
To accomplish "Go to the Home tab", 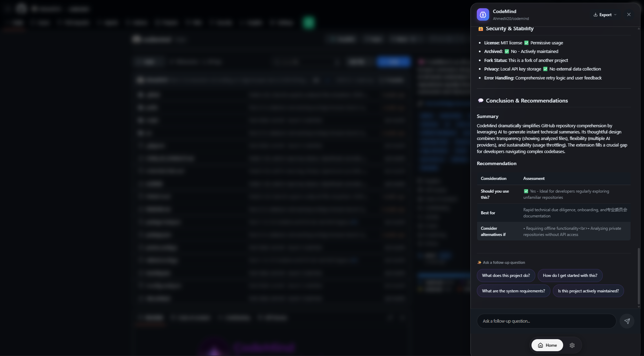I will click(547, 345).
